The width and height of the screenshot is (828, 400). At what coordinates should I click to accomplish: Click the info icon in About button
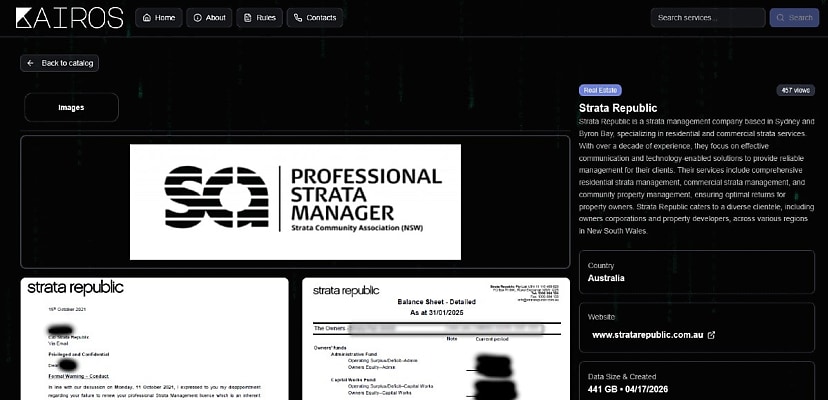[197, 17]
